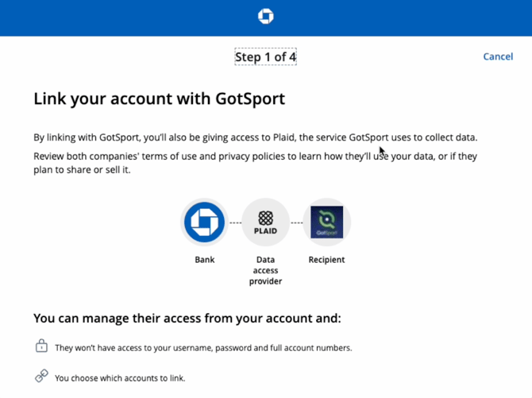Click the Chase logo in the blue header
The height and width of the screenshot is (398, 532).
point(266,17)
